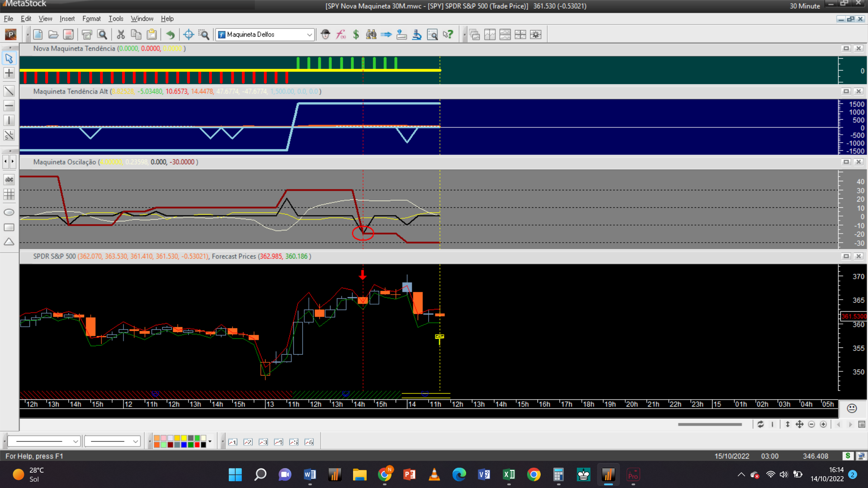Expand the Maquineta Delfos template dropdown
The height and width of the screenshot is (488, 868).
pyautogui.click(x=309, y=34)
